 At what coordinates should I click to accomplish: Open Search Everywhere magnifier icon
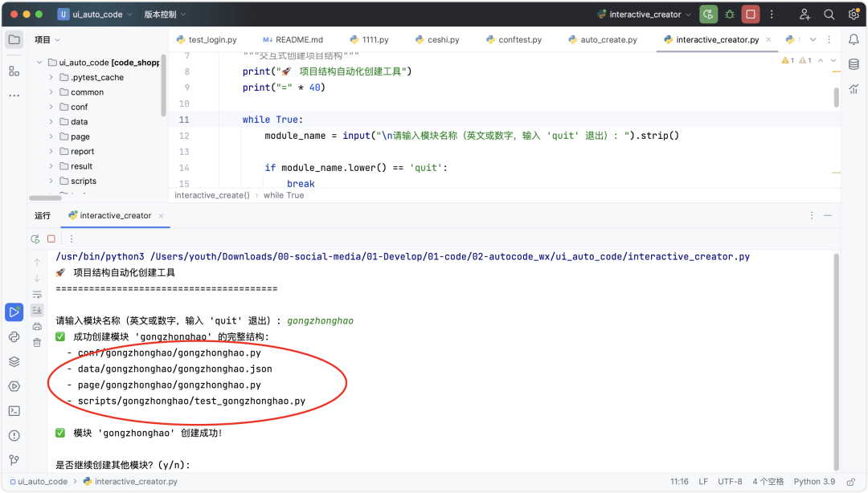(829, 14)
